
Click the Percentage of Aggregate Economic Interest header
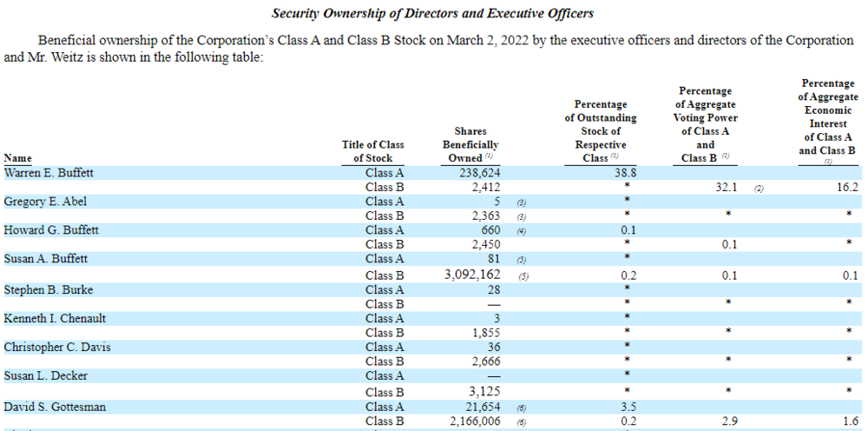[828, 120]
